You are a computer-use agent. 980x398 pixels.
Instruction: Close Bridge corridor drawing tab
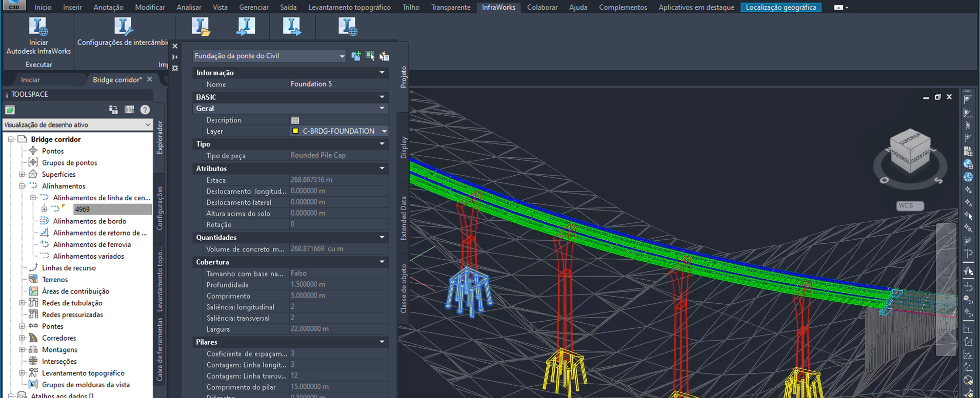(x=150, y=79)
